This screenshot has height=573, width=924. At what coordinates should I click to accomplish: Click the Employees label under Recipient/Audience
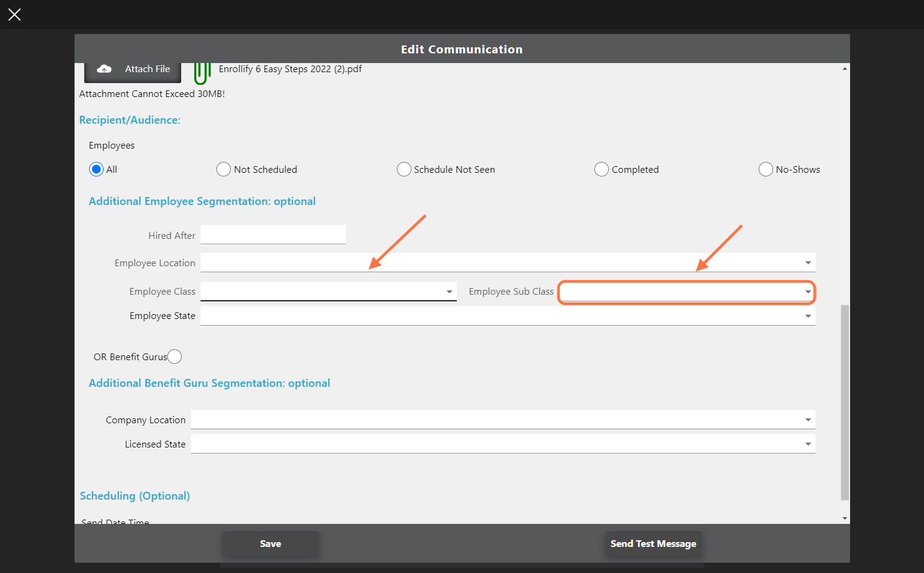click(111, 146)
